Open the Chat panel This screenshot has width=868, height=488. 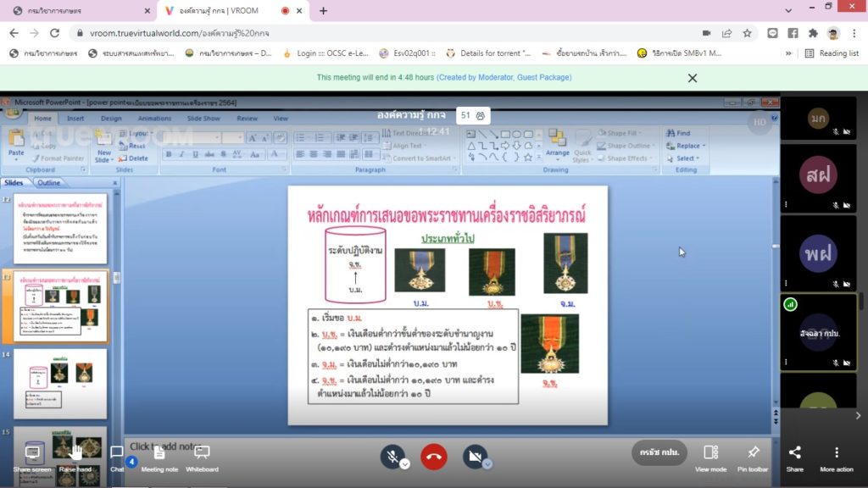[117, 457]
